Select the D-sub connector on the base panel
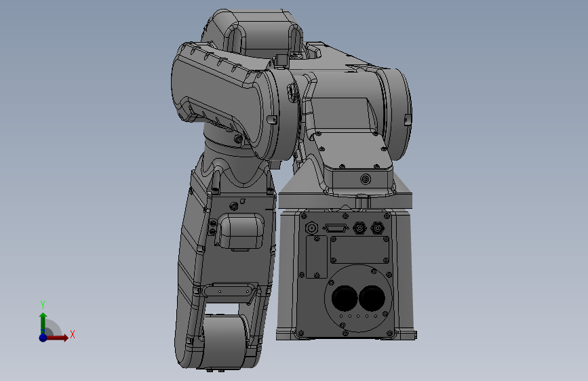Screen dimensions: 588x381 coord(336,228)
